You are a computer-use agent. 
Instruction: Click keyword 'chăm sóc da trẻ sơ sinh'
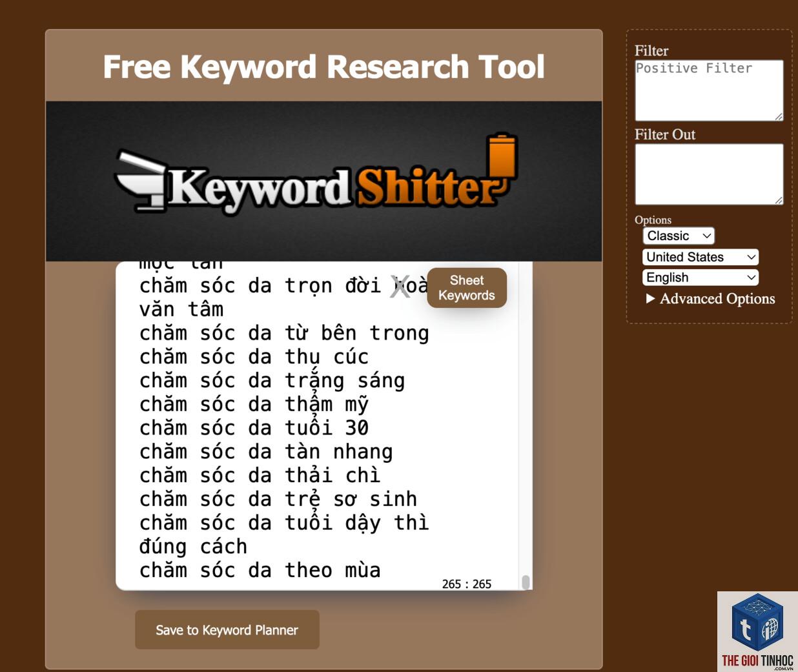(278, 500)
